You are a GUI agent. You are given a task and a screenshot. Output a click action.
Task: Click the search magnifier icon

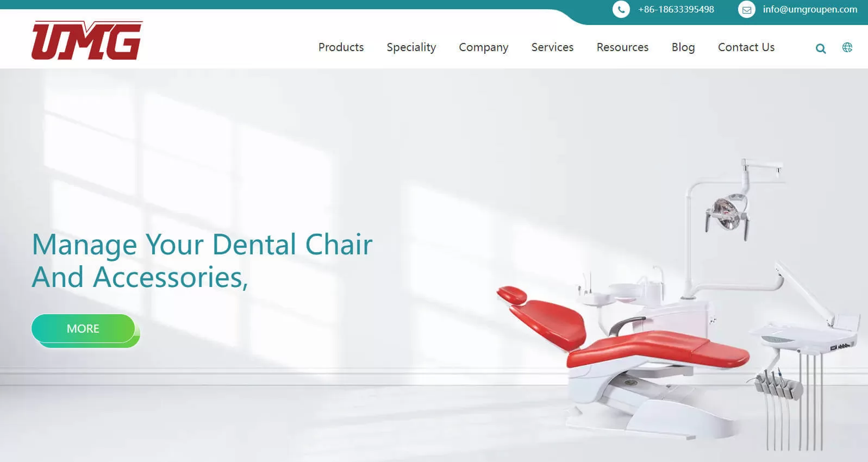(x=821, y=48)
